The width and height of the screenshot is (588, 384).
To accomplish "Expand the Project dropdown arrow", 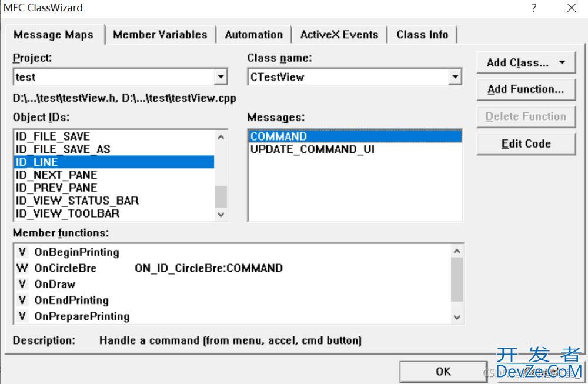I will point(221,77).
